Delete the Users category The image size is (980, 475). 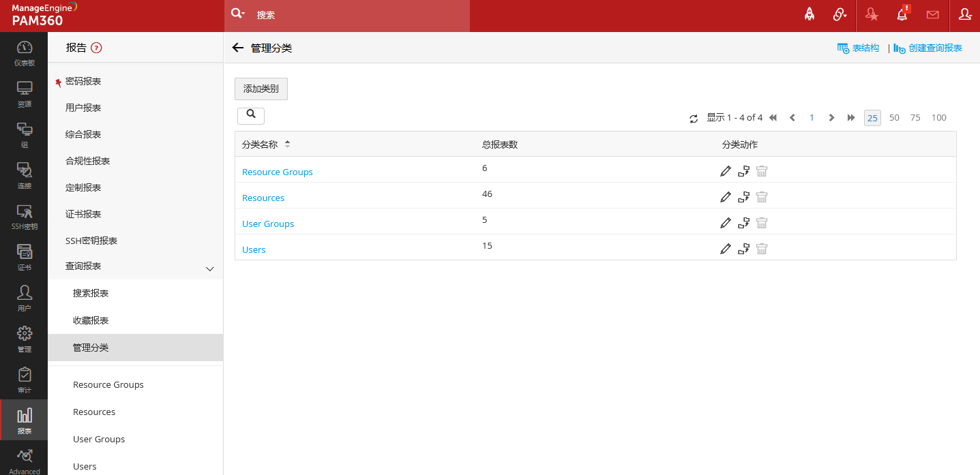click(x=762, y=249)
